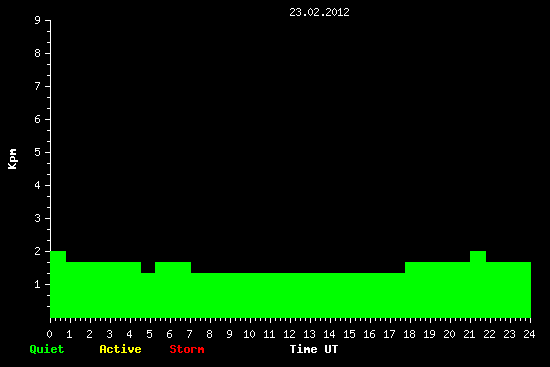Click hour 12 on time axis

289,334
